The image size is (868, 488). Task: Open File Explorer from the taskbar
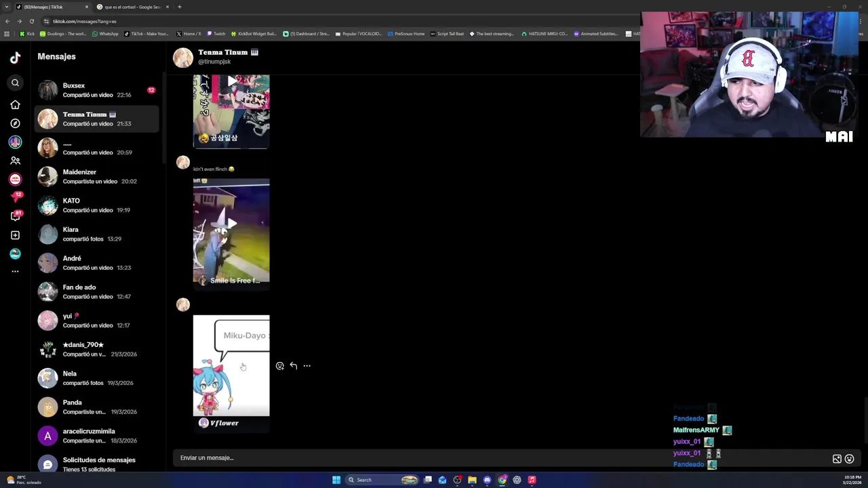click(472, 480)
